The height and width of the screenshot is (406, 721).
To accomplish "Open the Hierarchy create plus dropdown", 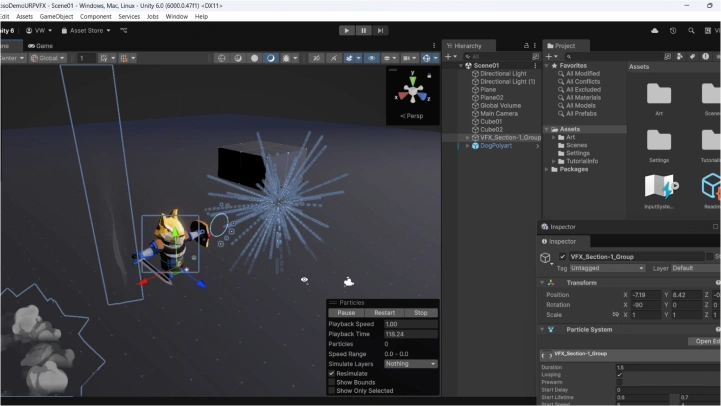I will point(450,57).
